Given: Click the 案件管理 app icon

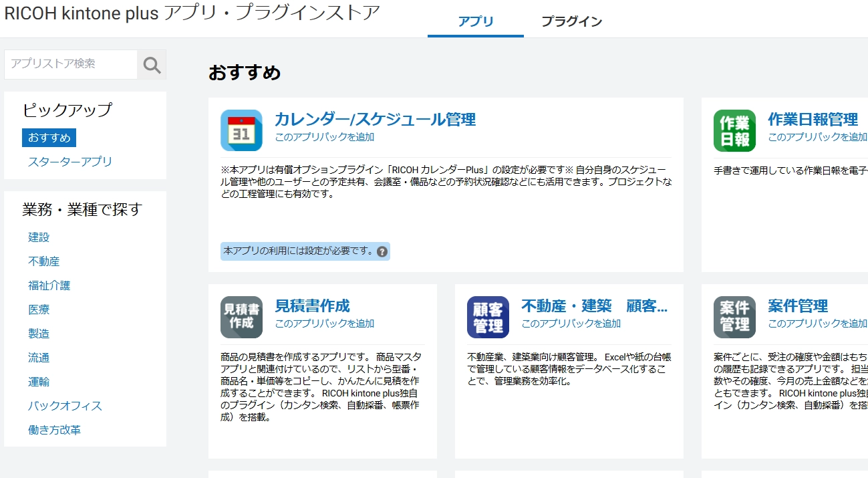Looking at the screenshot, I should [734, 317].
